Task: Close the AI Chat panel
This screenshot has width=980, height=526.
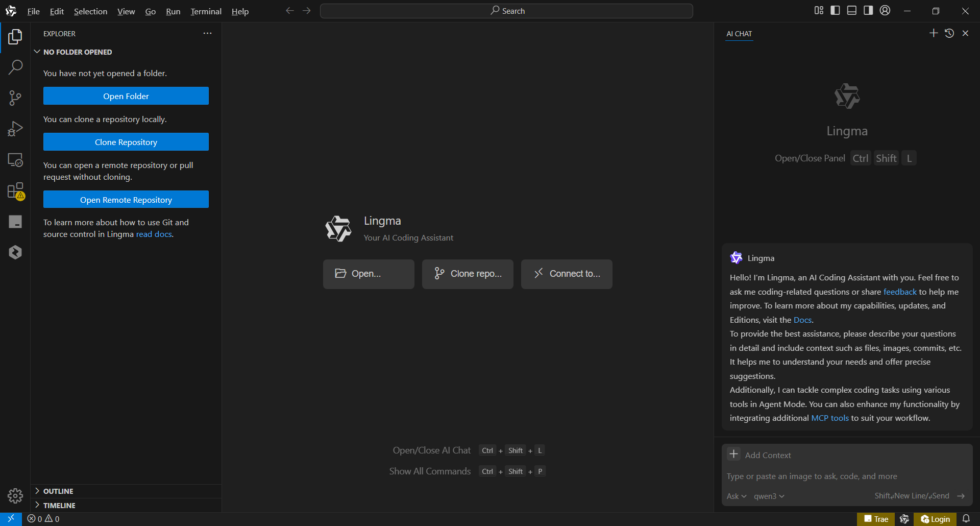Action: tap(965, 33)
